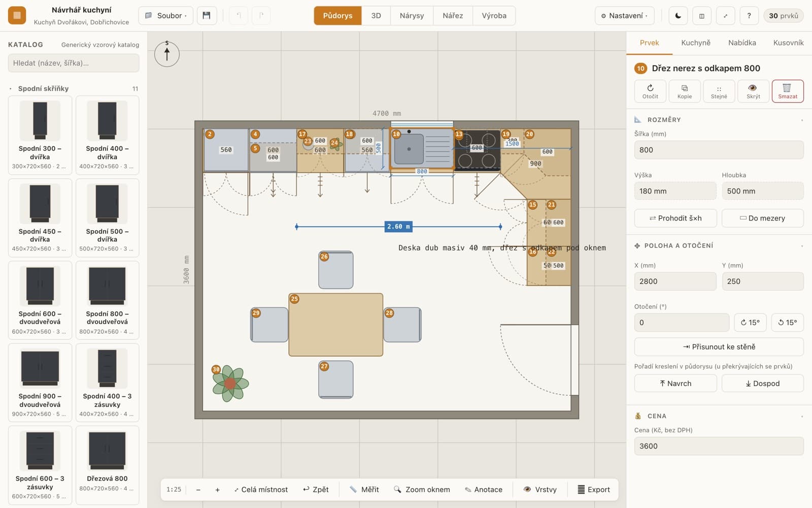812x508 pixels.
Task: Select Zoom oknem tool
Action: 422,490
